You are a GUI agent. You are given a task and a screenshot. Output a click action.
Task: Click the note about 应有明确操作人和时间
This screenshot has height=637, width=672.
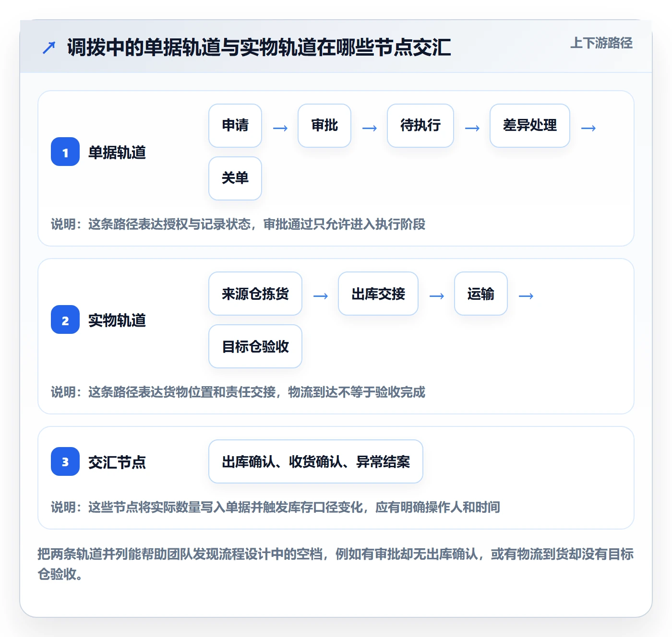point(276,507)
